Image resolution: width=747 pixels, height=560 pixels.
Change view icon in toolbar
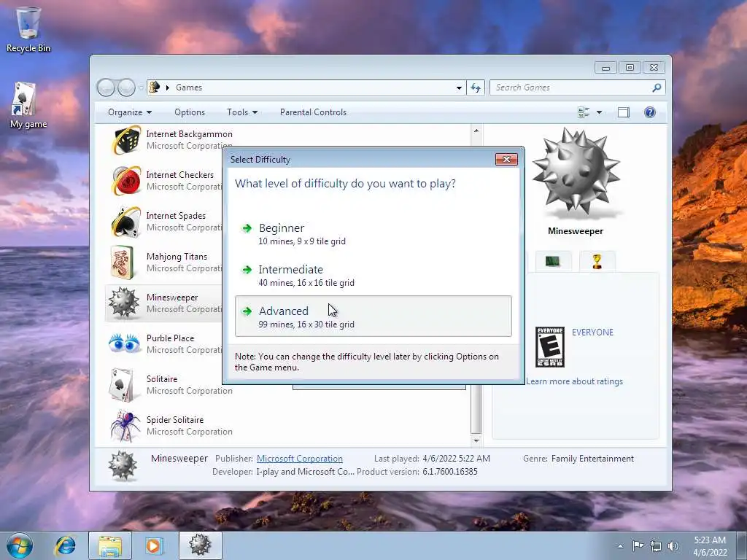584,112
